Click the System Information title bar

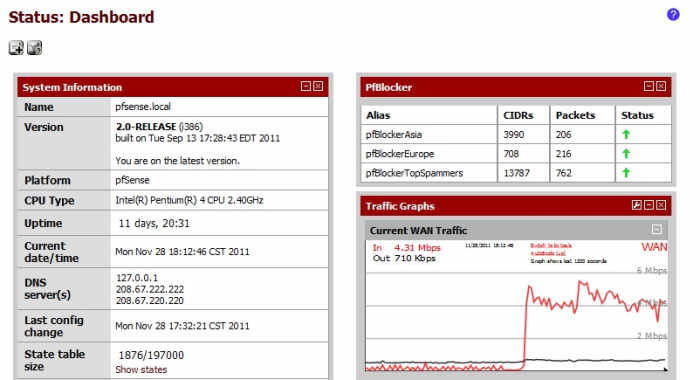(173, 87)
